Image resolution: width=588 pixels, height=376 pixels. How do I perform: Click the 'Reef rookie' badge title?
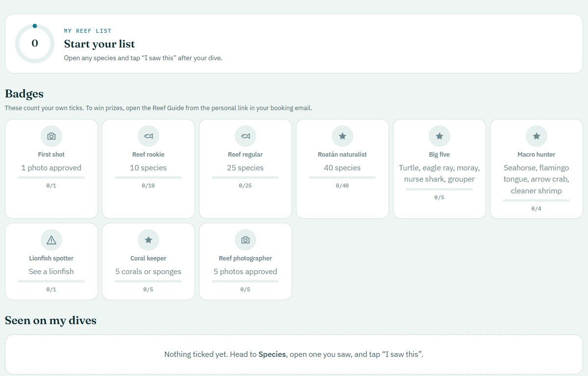point(148,154)
